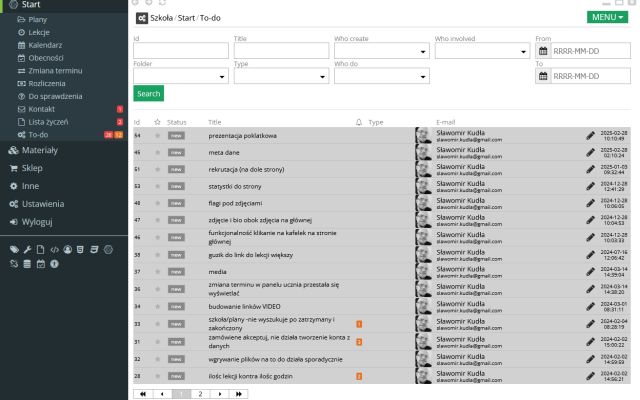Open Kalendarz from the sidebar
Viewport: 640px width, 400px height.
point(45,45)
